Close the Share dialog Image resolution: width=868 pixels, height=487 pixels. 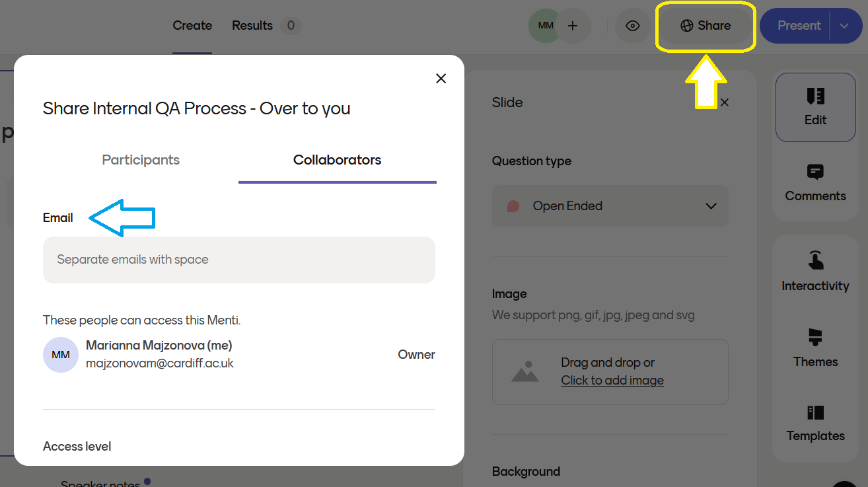coord(441,79)
